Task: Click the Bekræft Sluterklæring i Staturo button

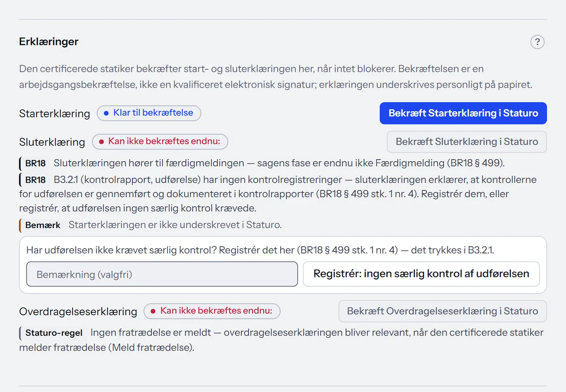Action: (466, 142)
